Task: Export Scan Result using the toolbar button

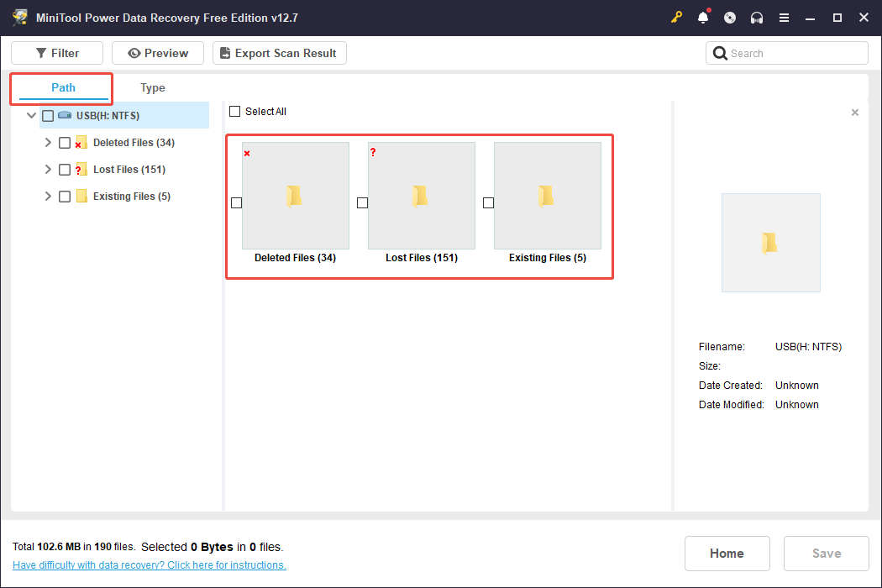Action: click(279, 52)
